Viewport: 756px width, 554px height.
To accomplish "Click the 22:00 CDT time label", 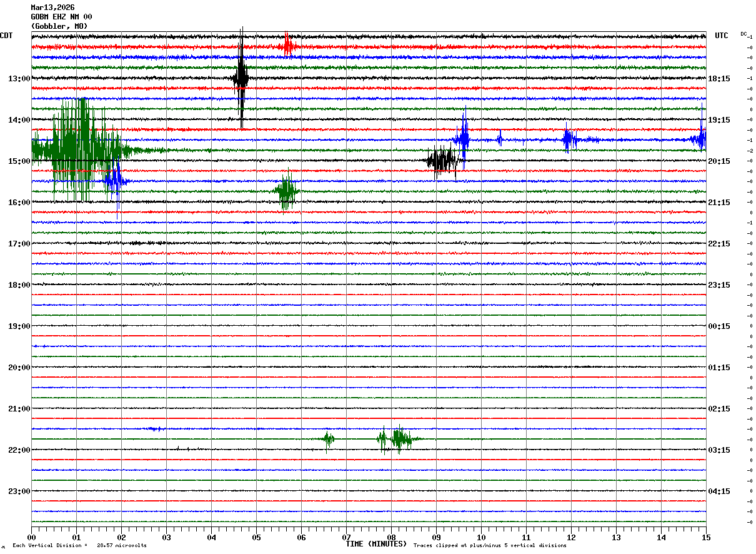I will point(19,450).
